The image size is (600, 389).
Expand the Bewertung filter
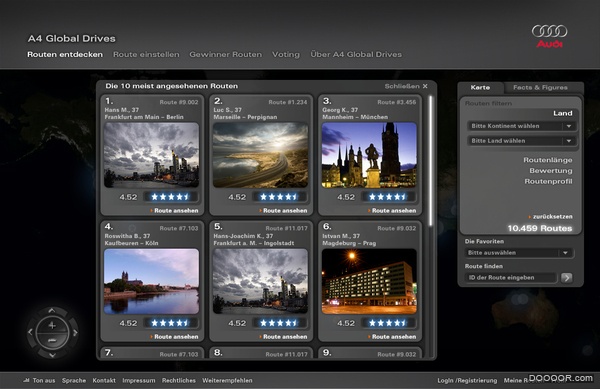click(x=551, y=171)
